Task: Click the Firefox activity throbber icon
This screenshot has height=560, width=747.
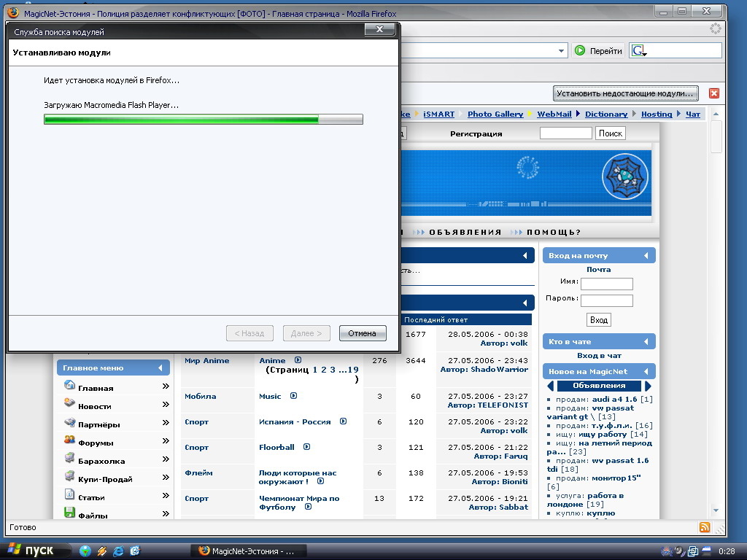Action: 715,28
